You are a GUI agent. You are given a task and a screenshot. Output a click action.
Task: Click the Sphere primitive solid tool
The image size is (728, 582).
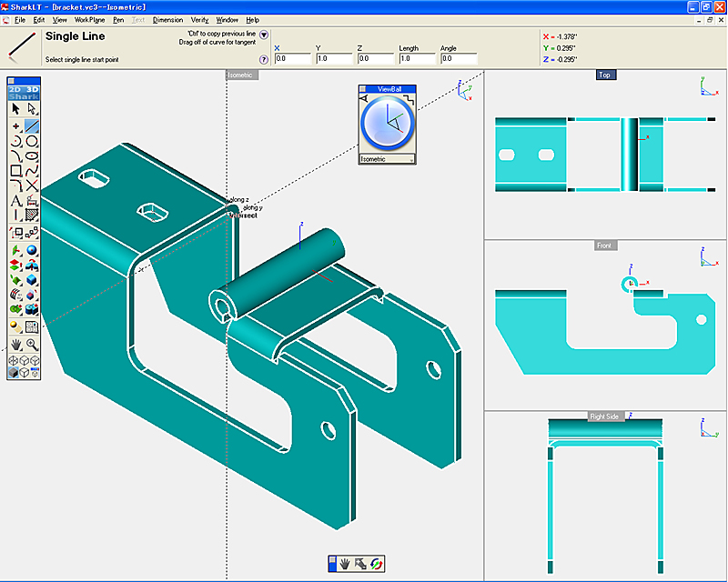tap(32, 250)
